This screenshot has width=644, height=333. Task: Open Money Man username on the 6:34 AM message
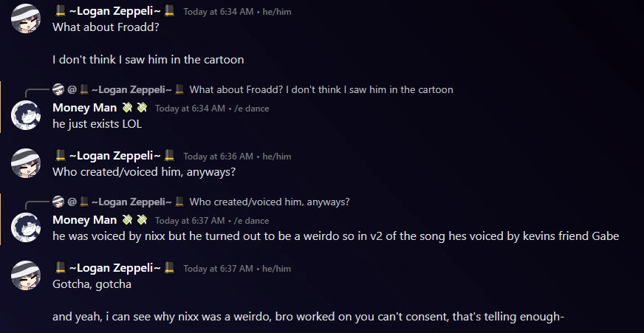(84, 108)
